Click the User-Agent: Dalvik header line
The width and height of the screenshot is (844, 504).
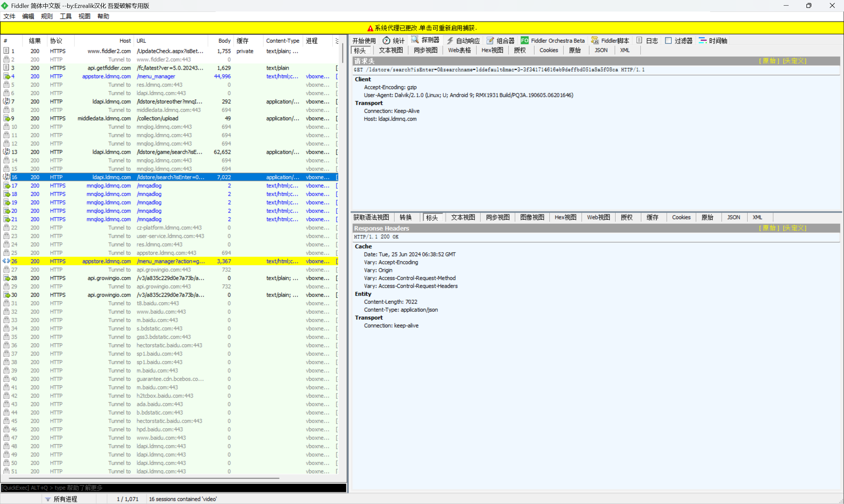coord(468,95)
